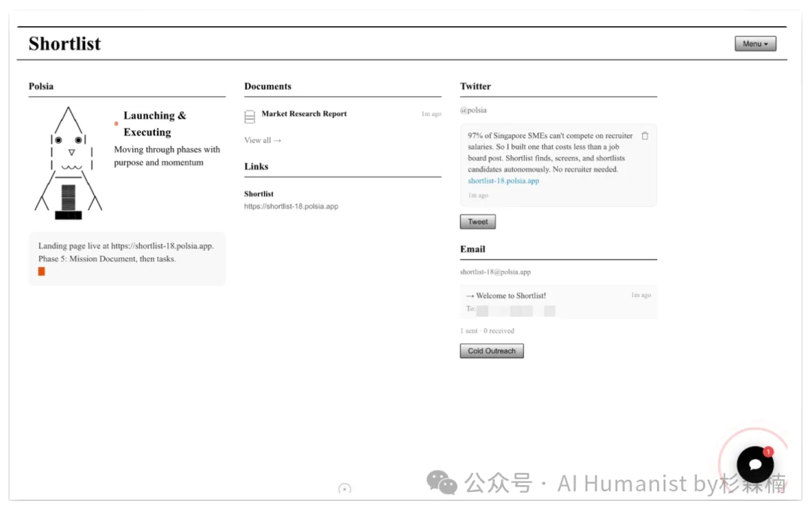Click the @polsia Twitter handle
Viewport: 812px width, 516px height.
click(474, 111)
